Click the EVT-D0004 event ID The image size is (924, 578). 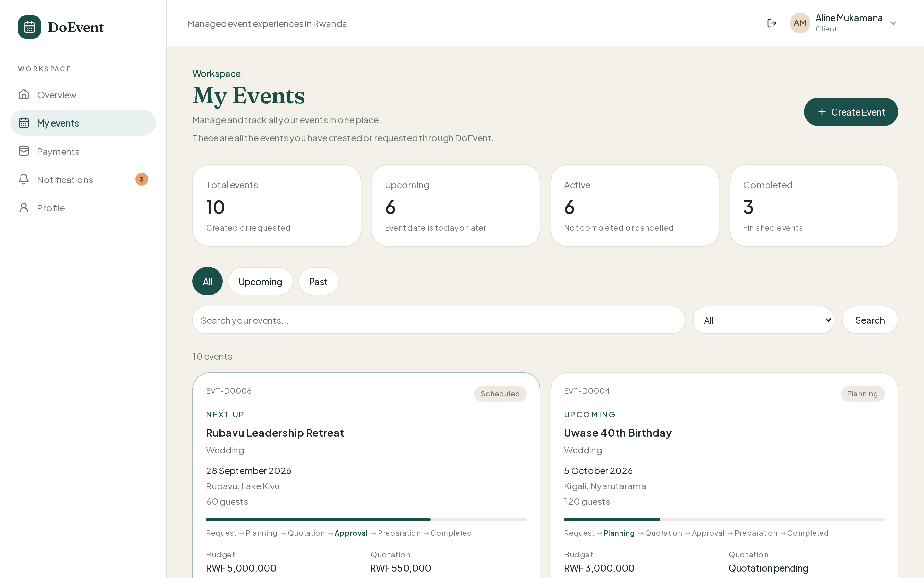click(587, 391)
